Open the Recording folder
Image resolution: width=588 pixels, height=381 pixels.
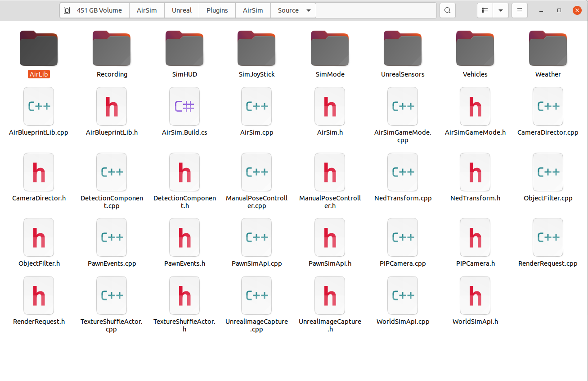[112, 48]
